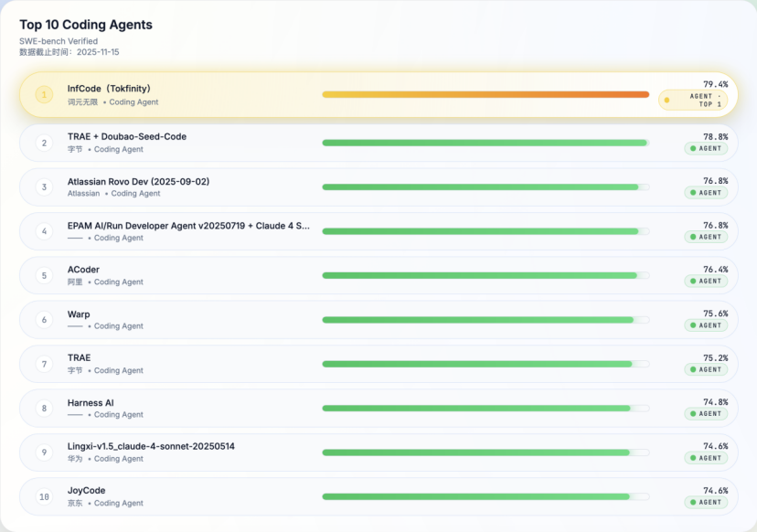Select the rank 7 TRAE name
The image size is (757, 532).
pyautogui.click(x=80, y=357)
